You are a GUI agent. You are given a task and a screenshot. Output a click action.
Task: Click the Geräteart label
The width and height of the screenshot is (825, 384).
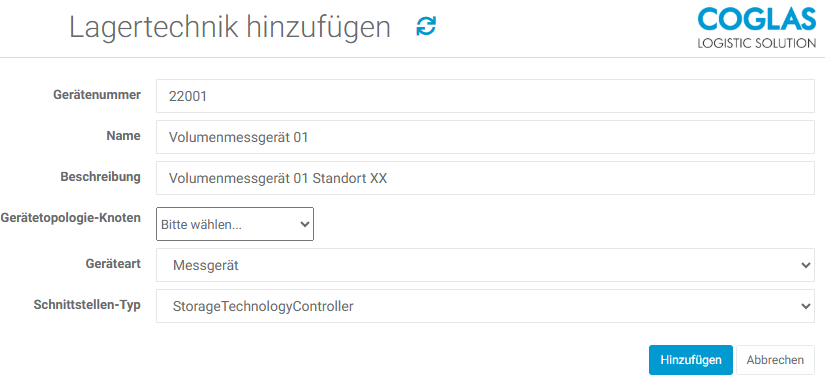[x=113, y=264]
